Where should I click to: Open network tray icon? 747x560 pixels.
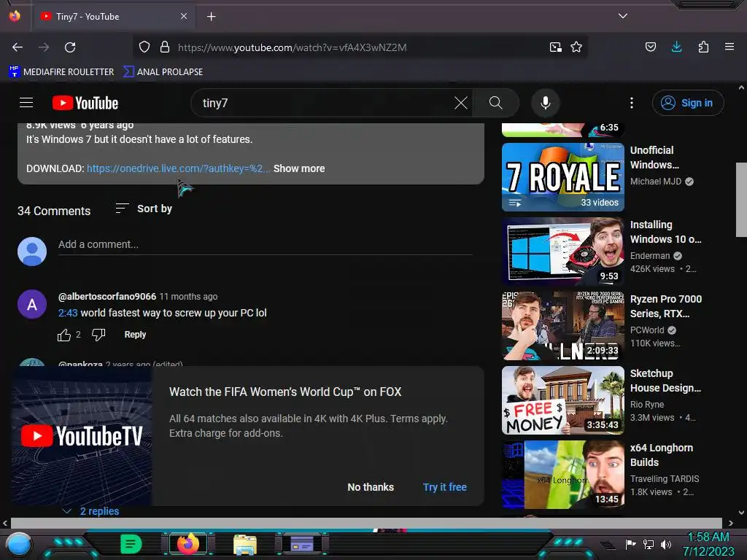coord(649,544)
